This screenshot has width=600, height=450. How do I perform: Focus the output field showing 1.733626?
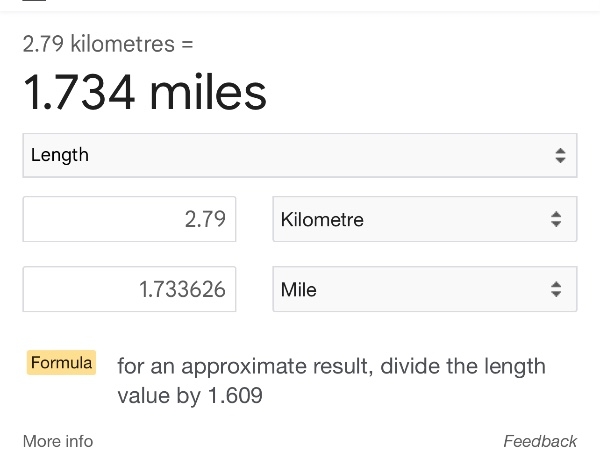tap(130, 290)
